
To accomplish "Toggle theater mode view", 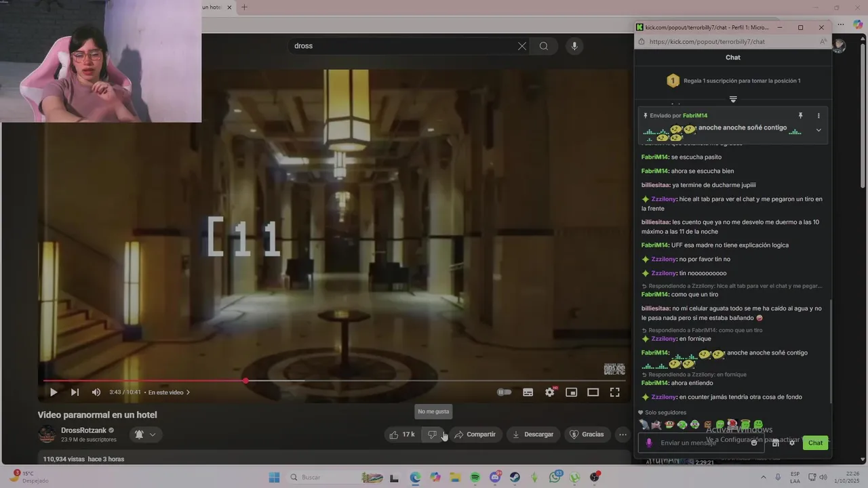I will [x=593, y=392].
